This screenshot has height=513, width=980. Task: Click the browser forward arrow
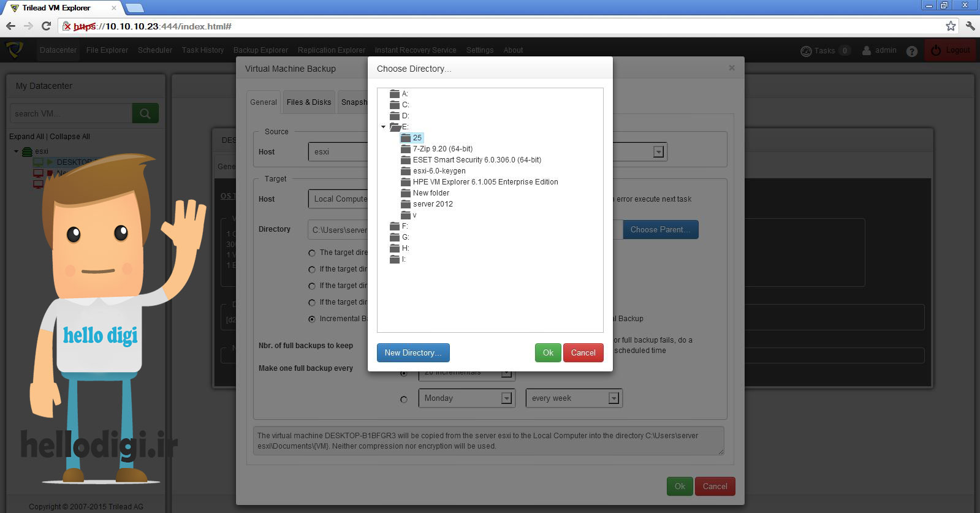click(x=28, y=26)
